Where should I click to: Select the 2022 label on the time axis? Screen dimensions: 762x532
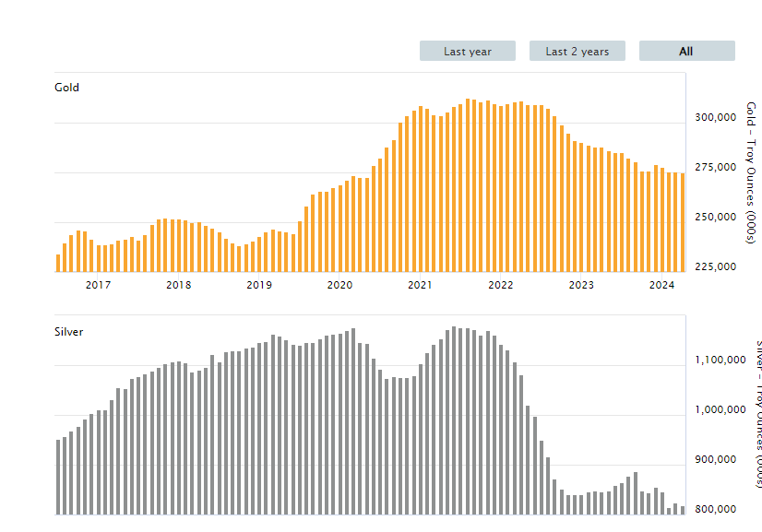tap(501, 285)
